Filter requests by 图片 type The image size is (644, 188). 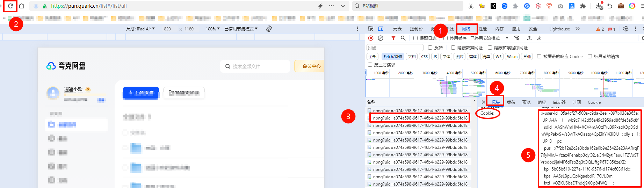pyautogui.click(x=460, y=56)
